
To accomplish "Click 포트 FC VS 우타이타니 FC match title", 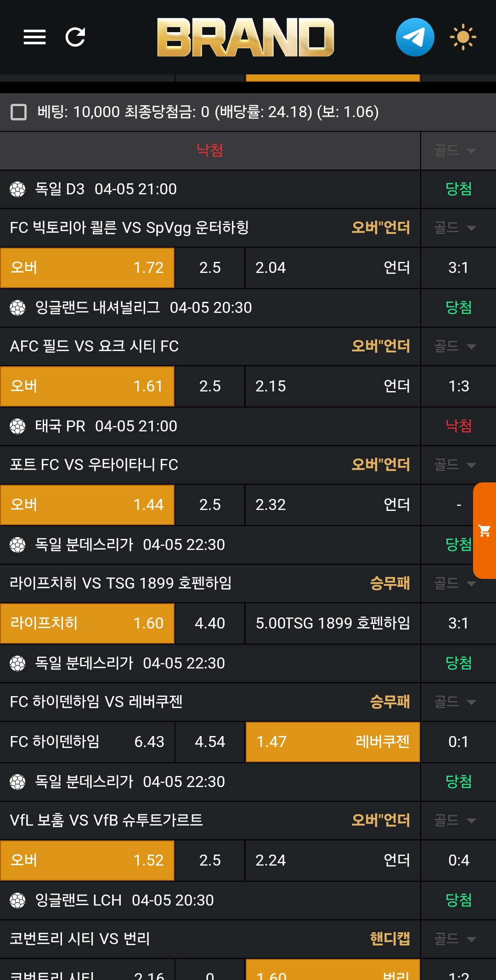I will click(x=94, y=465).
